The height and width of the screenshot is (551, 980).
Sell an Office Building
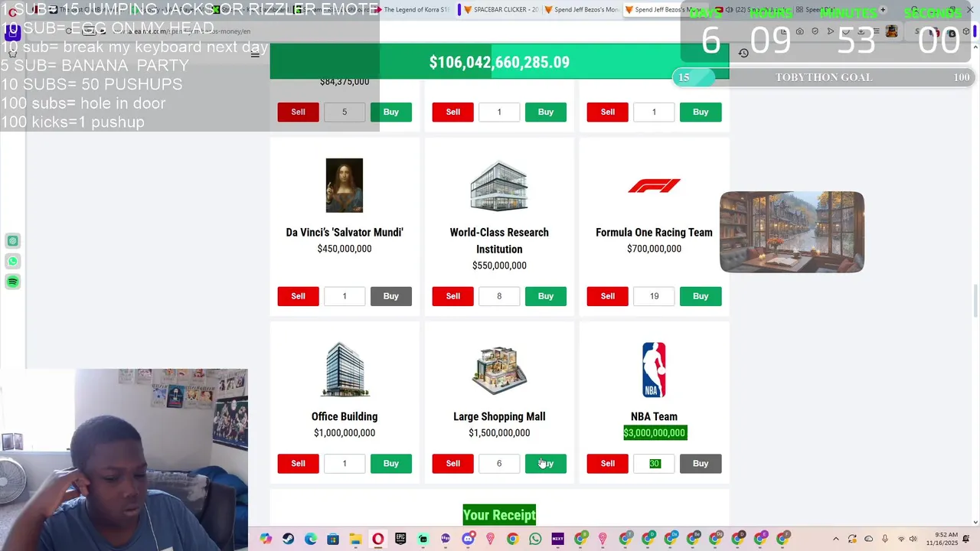298,463
